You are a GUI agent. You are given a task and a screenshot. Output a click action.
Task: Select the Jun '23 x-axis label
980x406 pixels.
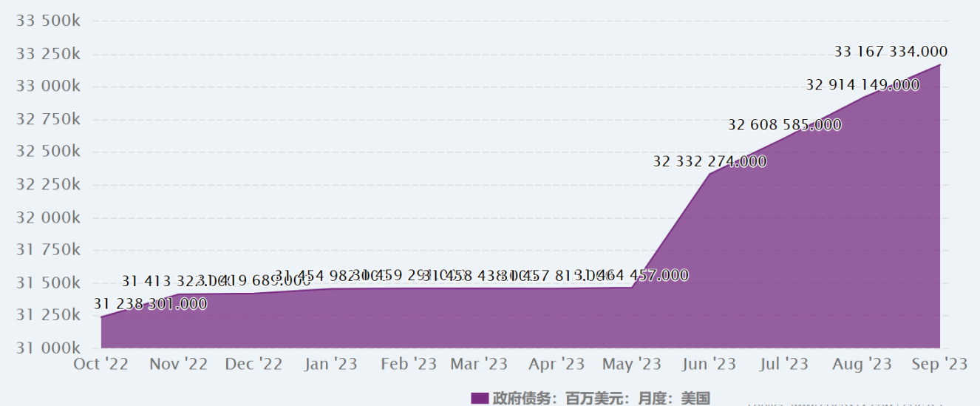coord(710,364)
